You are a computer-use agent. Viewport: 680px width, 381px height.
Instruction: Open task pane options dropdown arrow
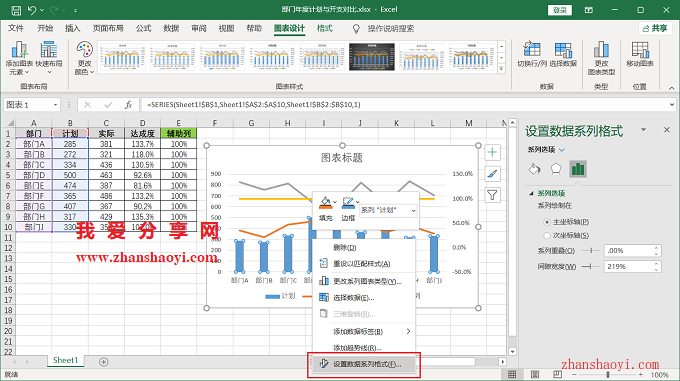click(x=644, y=130)
